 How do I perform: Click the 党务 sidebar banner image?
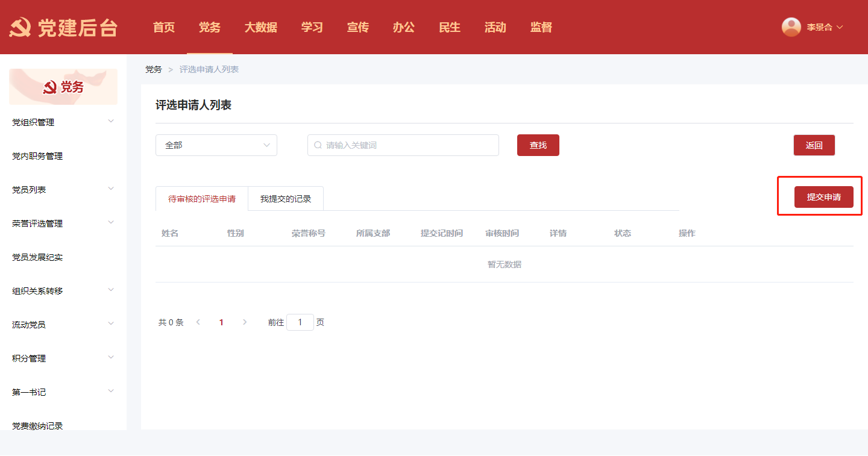63,87
